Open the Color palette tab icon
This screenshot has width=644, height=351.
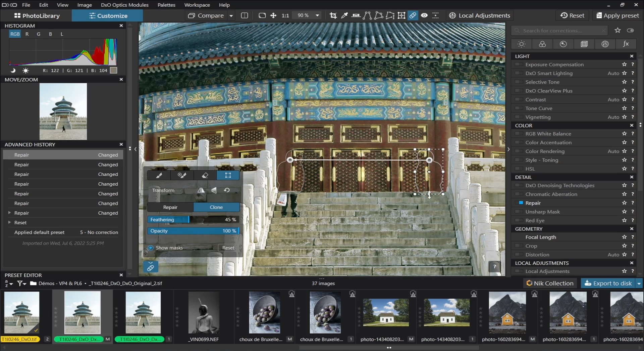coord(542,44)
